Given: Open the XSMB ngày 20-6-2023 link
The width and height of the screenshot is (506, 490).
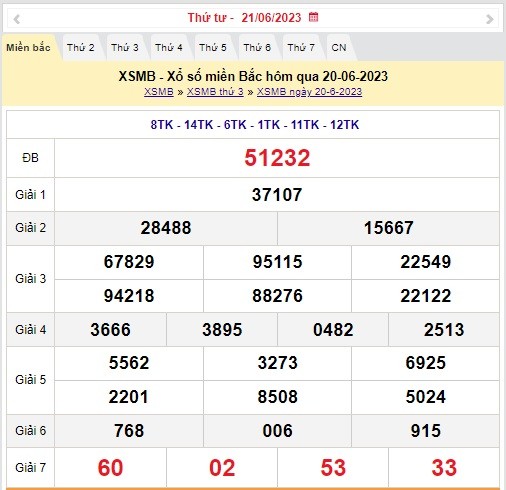Looking at the screenshot, I should (309, 92).
